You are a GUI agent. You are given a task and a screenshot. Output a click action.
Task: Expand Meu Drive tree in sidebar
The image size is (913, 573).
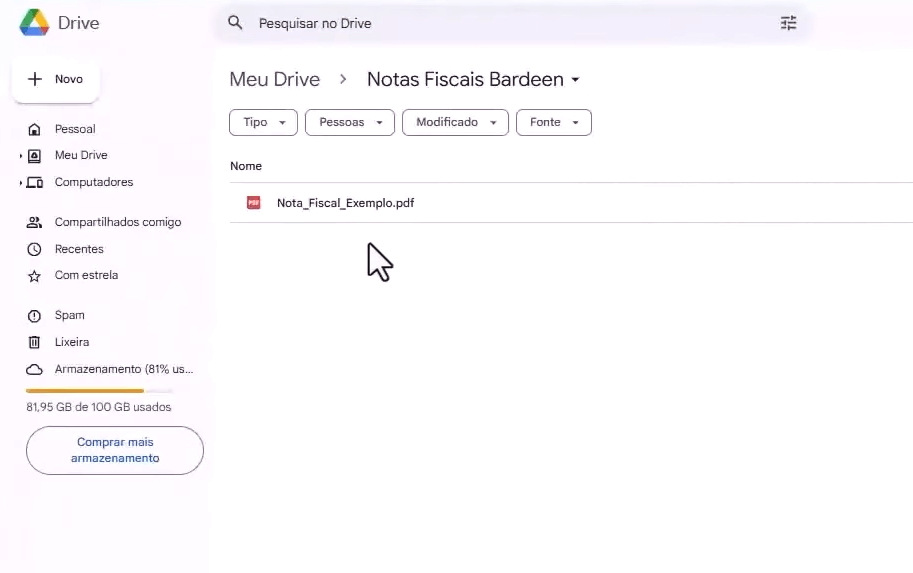click(x=20, y=156)
